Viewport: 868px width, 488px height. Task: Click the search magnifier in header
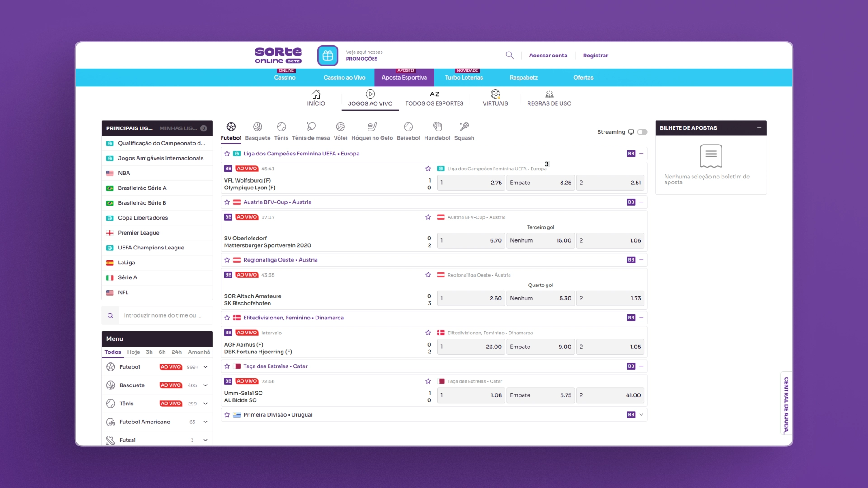[509, 55]
